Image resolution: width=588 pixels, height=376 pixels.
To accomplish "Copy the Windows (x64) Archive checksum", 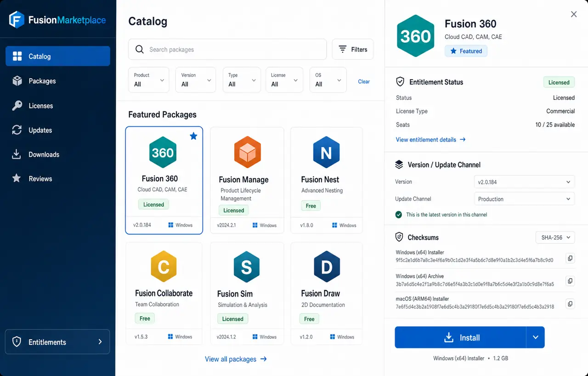I will (570, 280).
